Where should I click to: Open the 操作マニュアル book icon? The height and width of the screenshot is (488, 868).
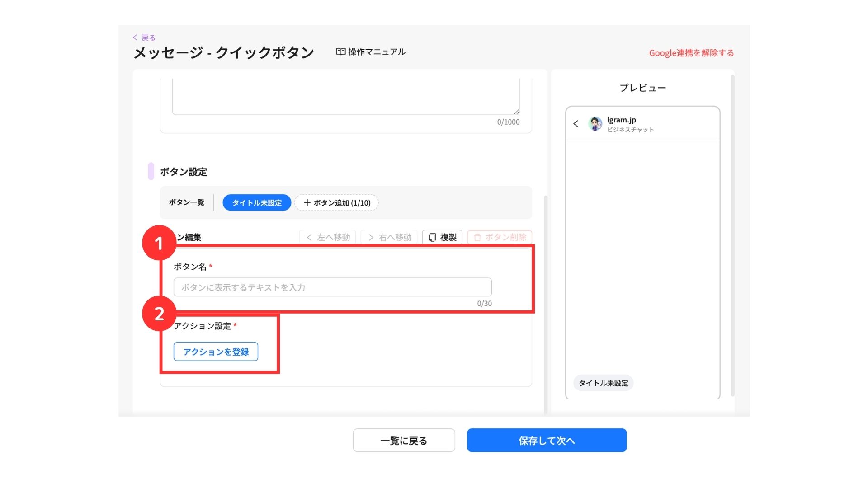341,52
